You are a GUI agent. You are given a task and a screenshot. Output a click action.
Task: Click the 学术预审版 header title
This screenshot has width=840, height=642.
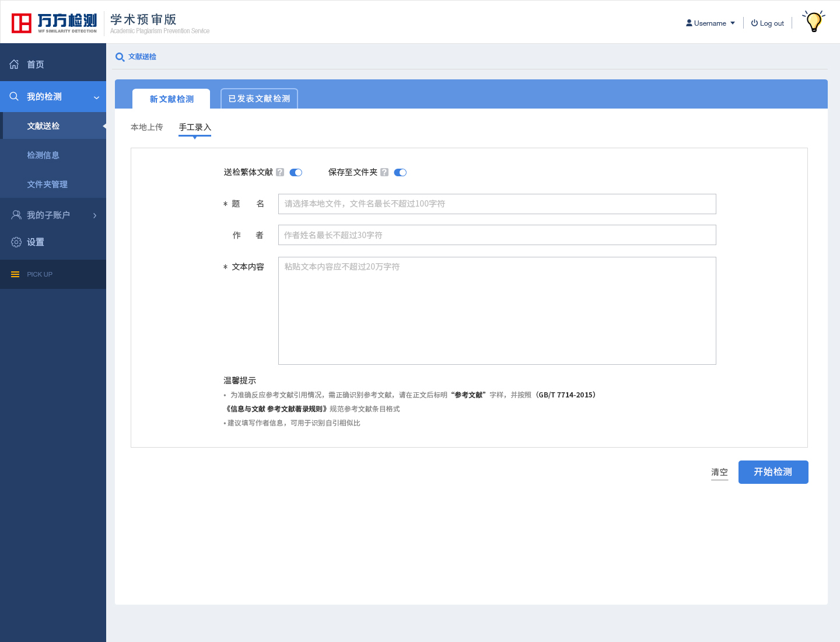pyautogui.click(x=143, y=19)
